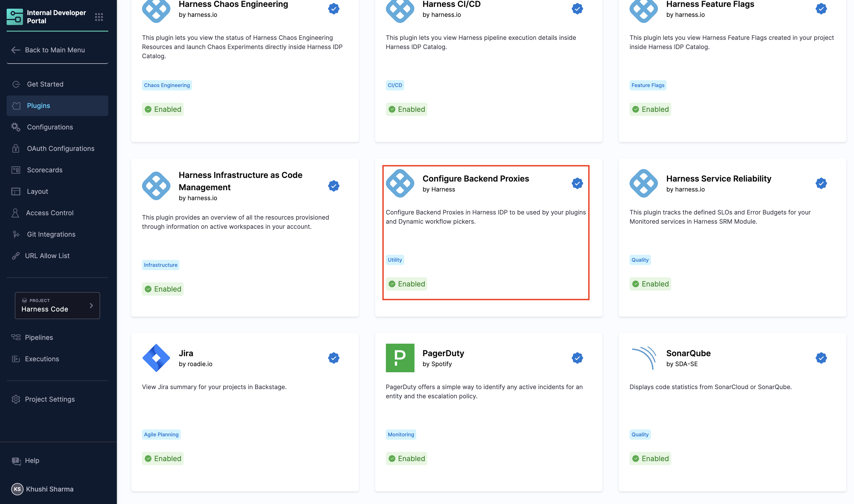Open the Harness Infrastructure as Code Management card

pos(240,181)
